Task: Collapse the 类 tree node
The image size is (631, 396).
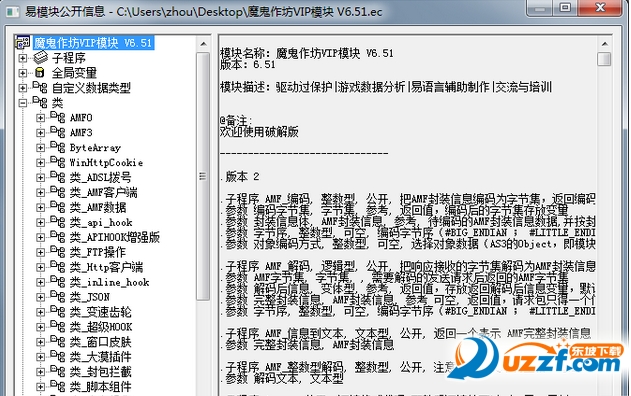Action: tap(23, 103)
